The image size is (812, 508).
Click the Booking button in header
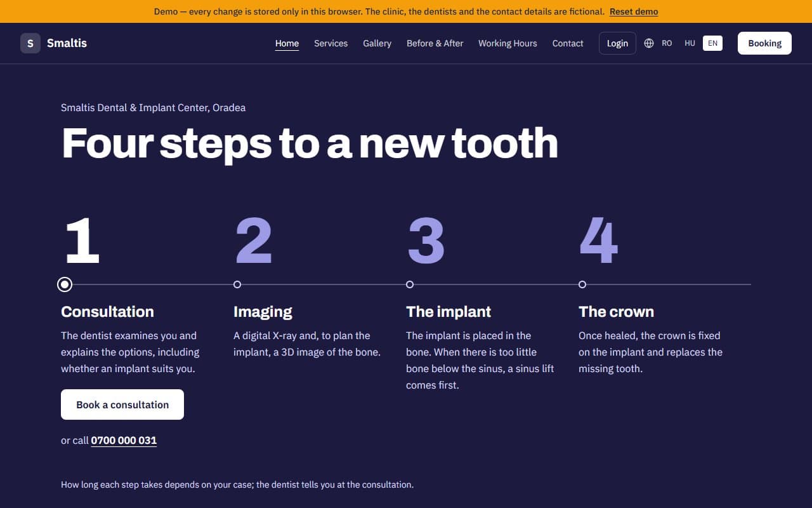click(764, 43)
